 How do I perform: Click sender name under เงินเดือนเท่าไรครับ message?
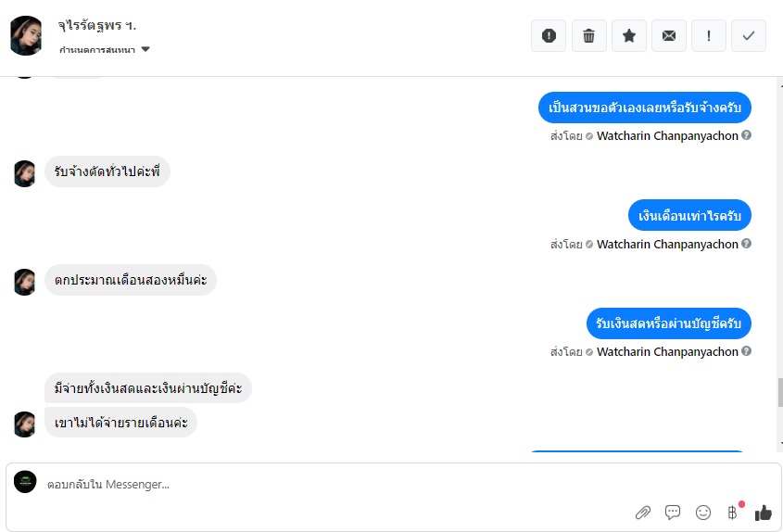coord(667,245)
